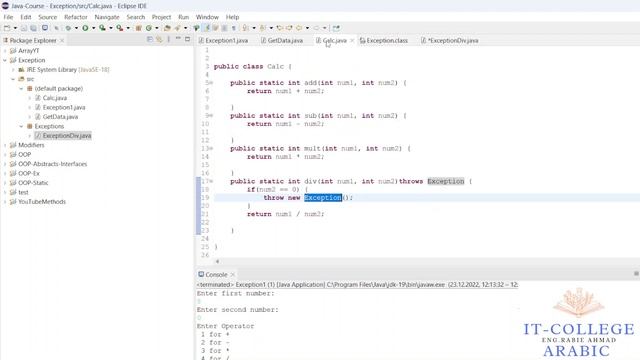Collapse the div method fold marker
The height and width of the screenshot is (360, 640).
pyautogui.click(x=211, y=181)
